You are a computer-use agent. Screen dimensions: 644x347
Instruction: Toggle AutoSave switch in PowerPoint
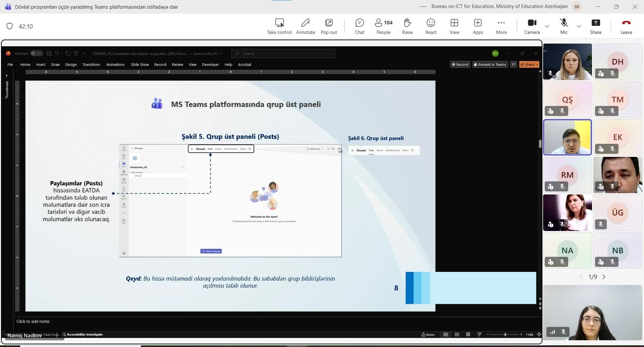37,53
